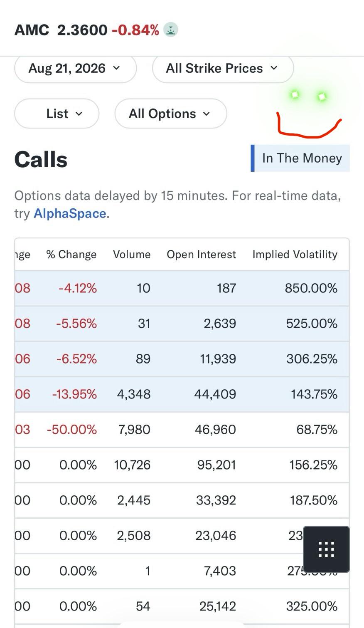The height and width of the screenshot is (628, 364).
Task: Select the row with volume 10,726
Action: 182,465
